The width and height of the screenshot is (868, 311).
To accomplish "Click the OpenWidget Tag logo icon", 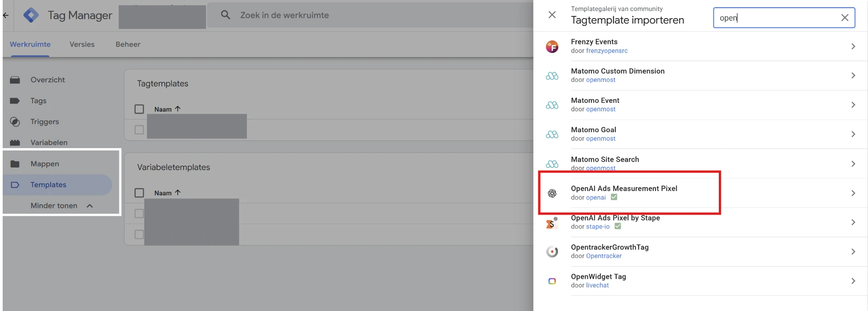I will tap(552, 281).
